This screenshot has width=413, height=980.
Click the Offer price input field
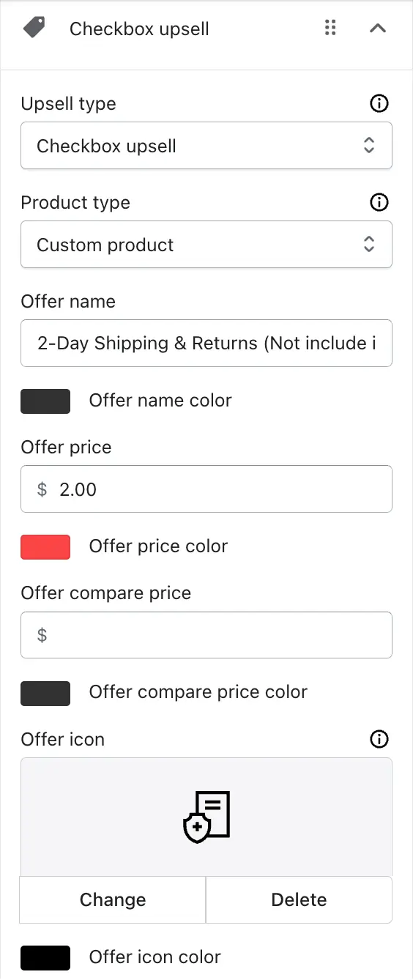(206, 489)
